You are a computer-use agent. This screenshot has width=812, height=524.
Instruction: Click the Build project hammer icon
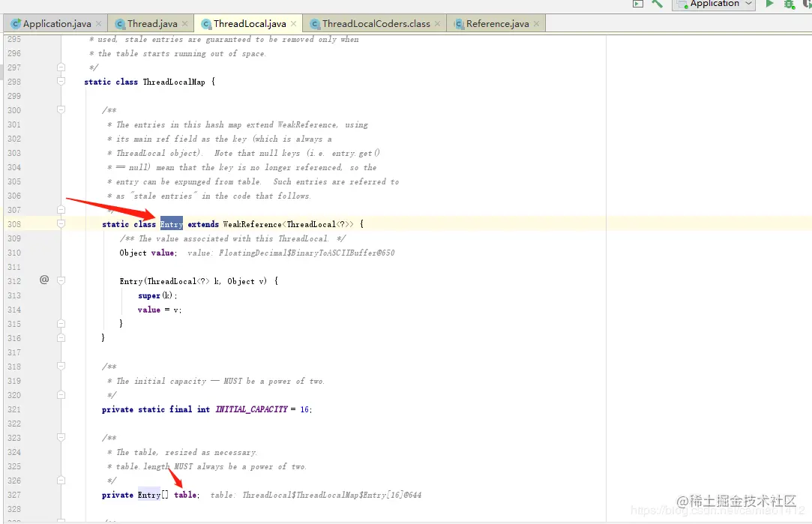(657, 4)
